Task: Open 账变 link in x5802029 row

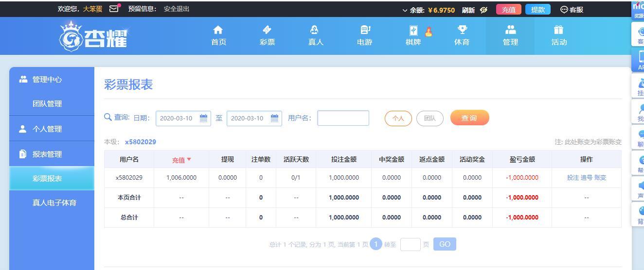Action: 600,178
